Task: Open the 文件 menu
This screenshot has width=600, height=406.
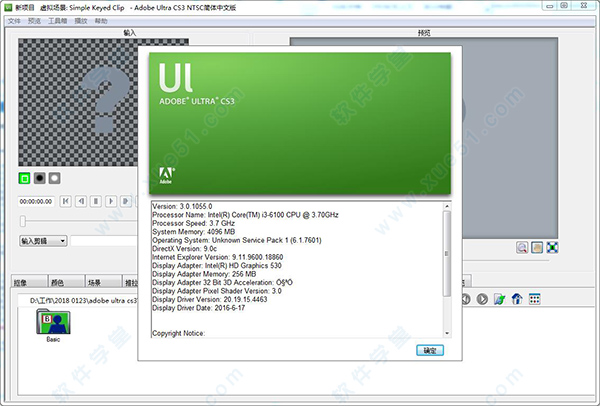Action: pos(14,21)
